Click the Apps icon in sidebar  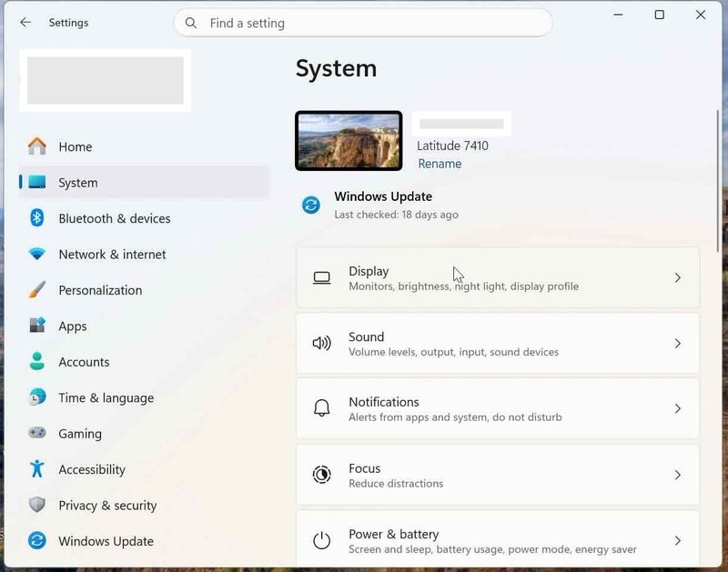click(x=37, y=326)
